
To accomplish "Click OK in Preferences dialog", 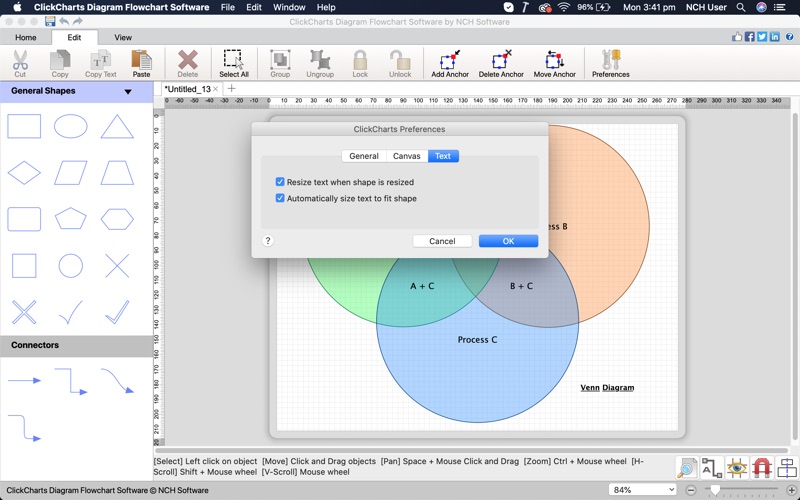I will (x=508, y=241).
